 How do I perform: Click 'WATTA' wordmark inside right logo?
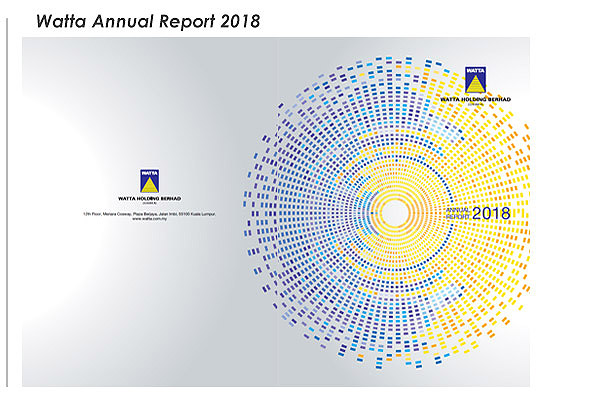point(475,71)
